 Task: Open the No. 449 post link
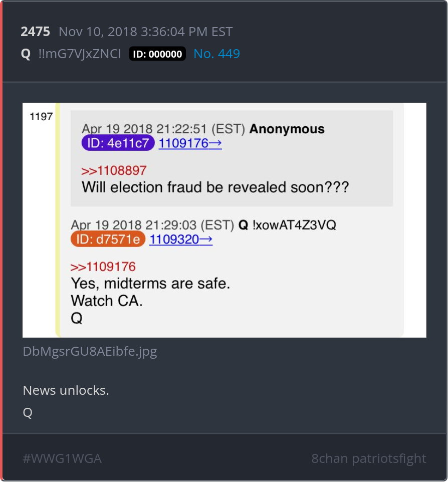[216, 54]
